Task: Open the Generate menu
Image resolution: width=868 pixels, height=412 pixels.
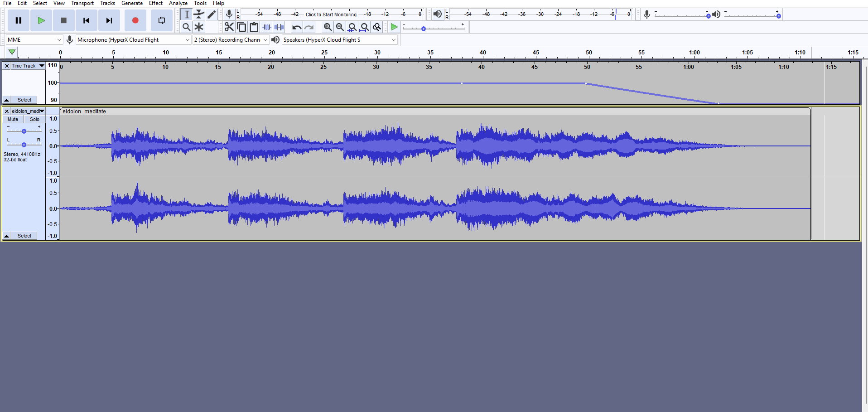Action: pyautogui.click(x=132, y=3)
